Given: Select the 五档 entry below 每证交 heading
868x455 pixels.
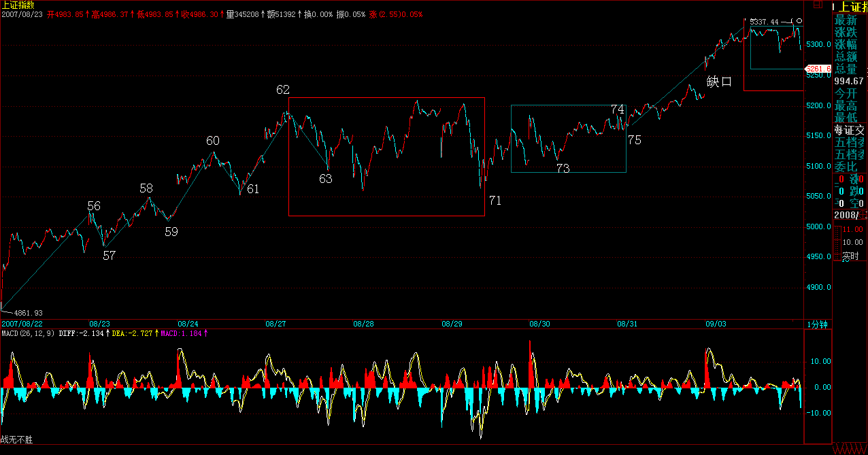Looking at the screenshot, I should (850, 142).
